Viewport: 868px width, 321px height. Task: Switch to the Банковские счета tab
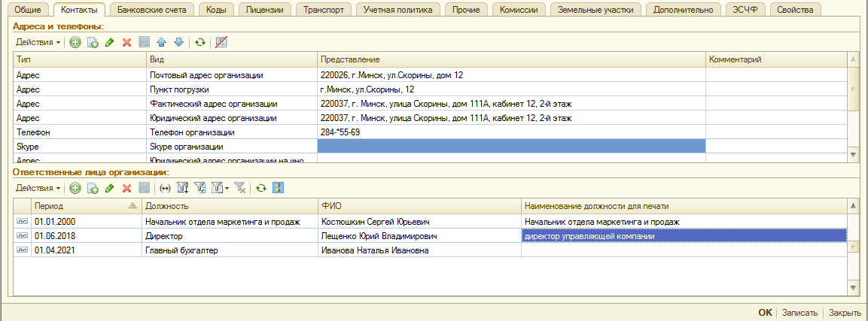pos(151,10)
